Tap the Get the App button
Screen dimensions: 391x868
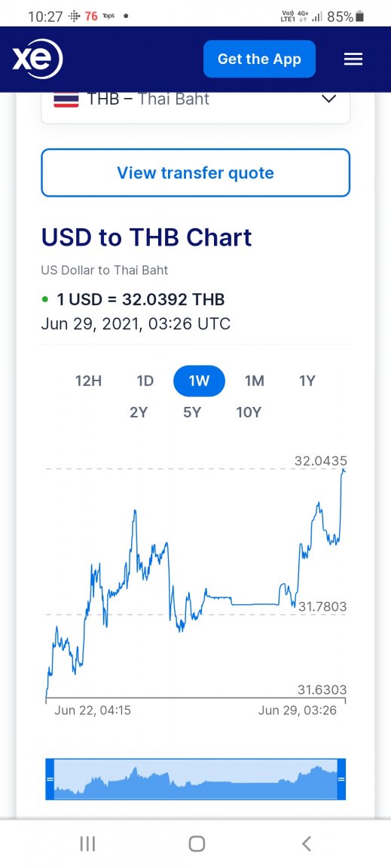coord(259,60)
